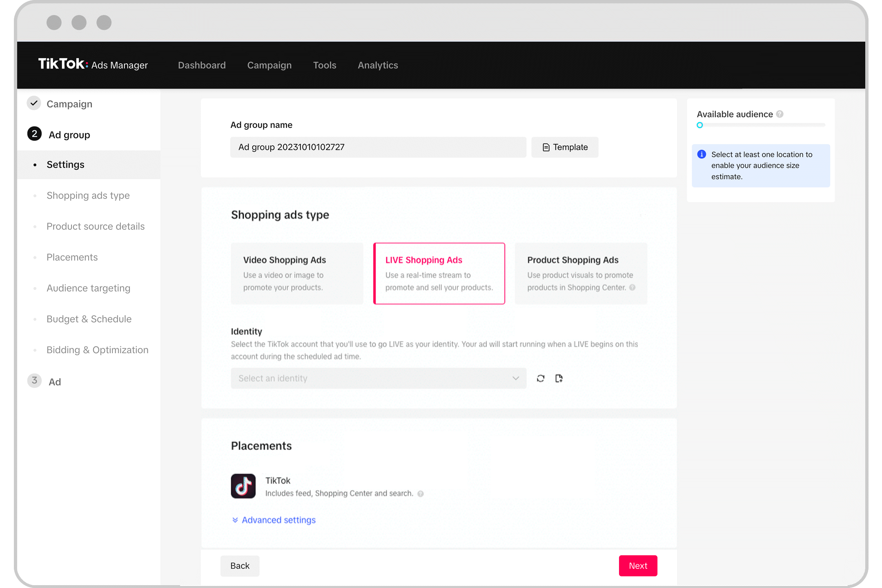
Task: Jump to Product source details section
Action: [x=96, y=226]
